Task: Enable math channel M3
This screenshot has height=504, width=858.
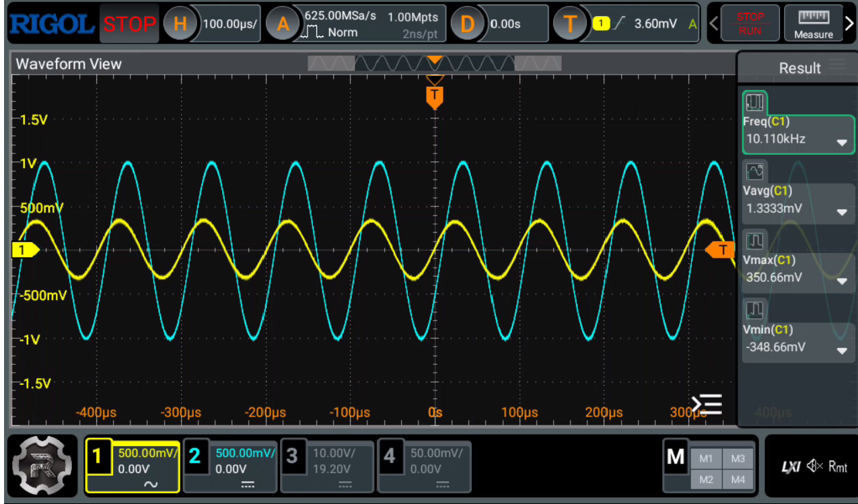Action: pos(738,459)
